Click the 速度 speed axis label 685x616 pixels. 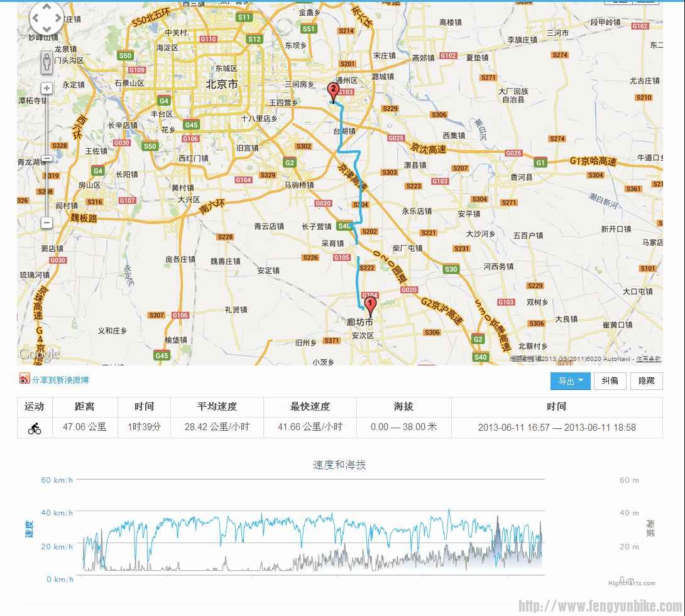29,529
